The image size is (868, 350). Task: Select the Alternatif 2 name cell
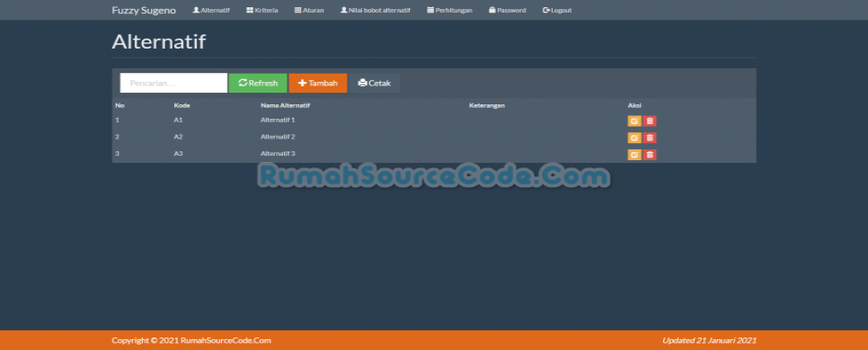pyautogui.click(x=278, y=137)
